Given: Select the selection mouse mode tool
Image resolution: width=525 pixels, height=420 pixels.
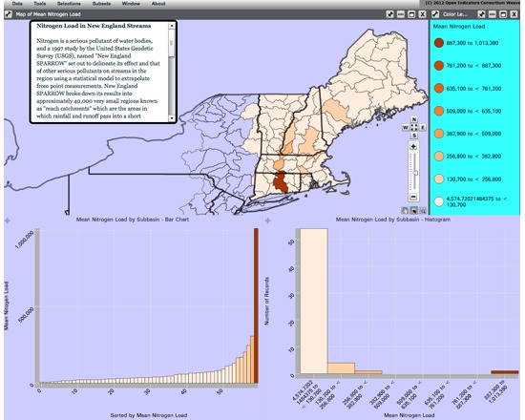Looking at the screenshot, I should tap(414, 210).
